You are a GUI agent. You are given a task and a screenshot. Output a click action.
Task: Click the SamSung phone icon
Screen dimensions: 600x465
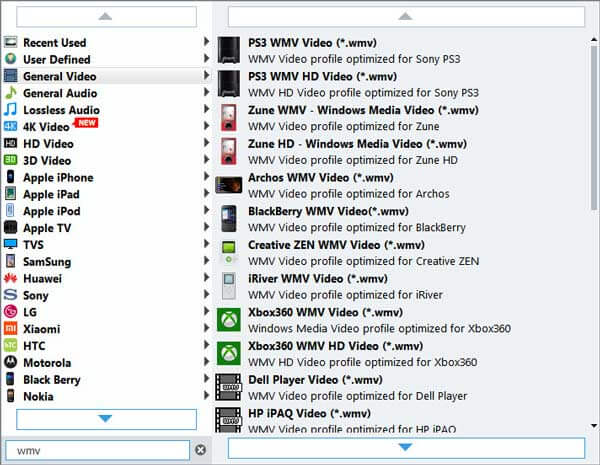10,261
